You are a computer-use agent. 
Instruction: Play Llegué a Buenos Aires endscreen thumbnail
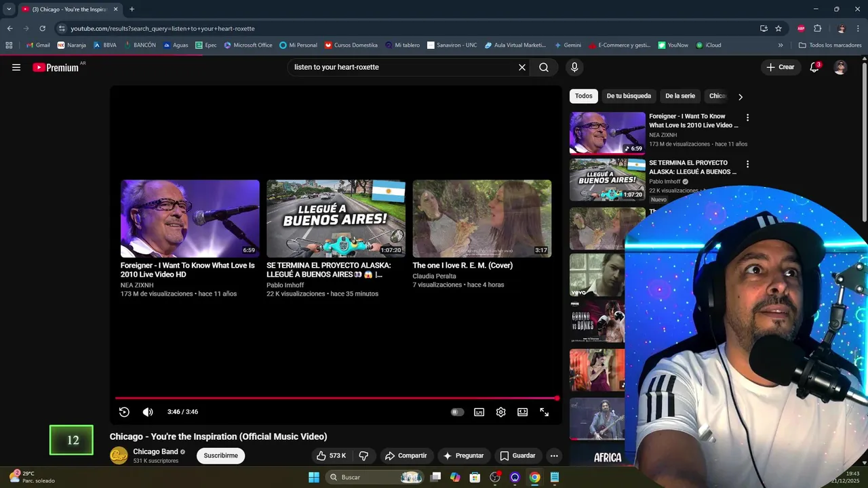tap(336, 218)
